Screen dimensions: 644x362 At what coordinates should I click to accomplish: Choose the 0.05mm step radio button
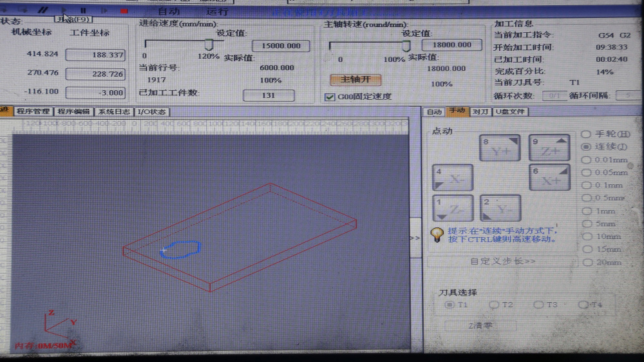click(586, 173)
